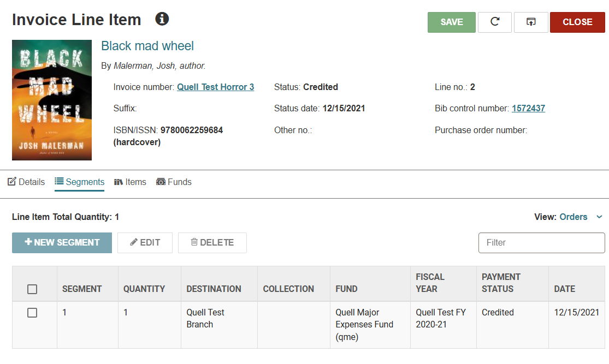Switch to the Items tab
This screenshot has height=364, width=609.
130,182
